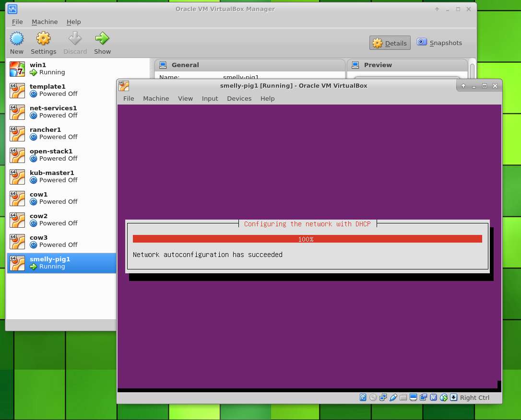Click the Show green arrow icon
Screen dimensions: 521x420
pos(102,38)
